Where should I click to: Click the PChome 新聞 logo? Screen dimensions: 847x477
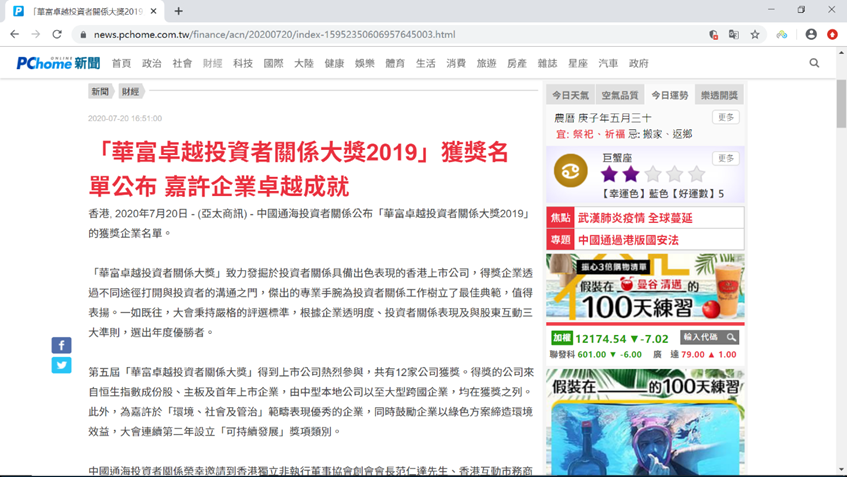(58, 63)
